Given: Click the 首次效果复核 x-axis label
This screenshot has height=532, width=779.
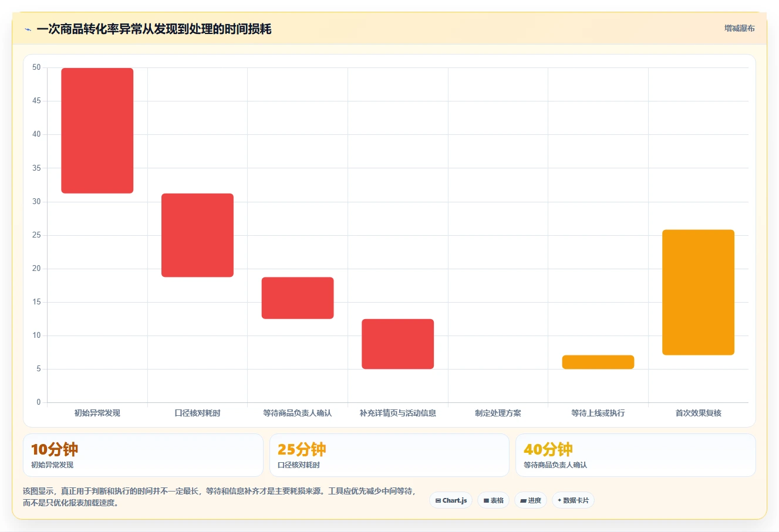Looking at the screenshot, I should pos(698,413).
